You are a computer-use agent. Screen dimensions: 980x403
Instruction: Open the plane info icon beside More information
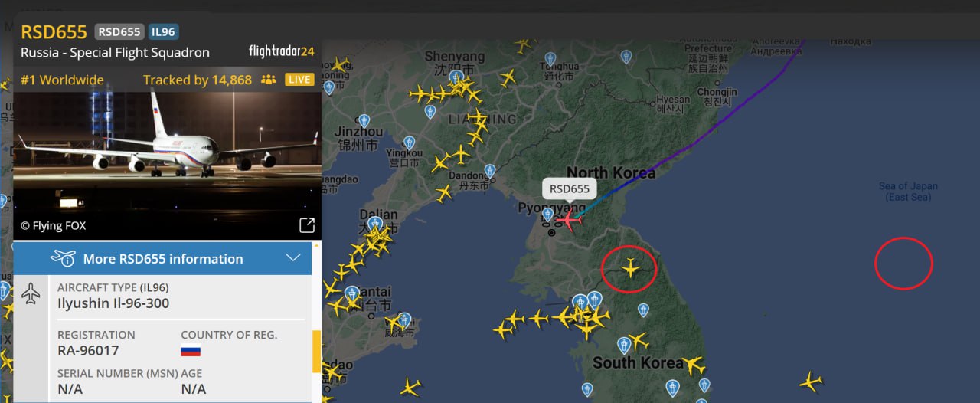click(x=63, y=258)
